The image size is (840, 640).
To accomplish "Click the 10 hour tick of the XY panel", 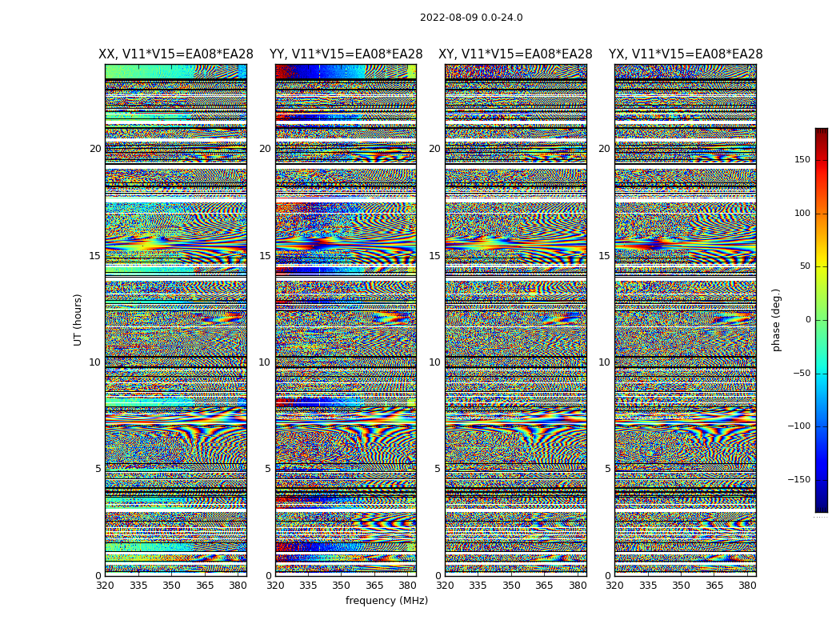I will point(435,362).
